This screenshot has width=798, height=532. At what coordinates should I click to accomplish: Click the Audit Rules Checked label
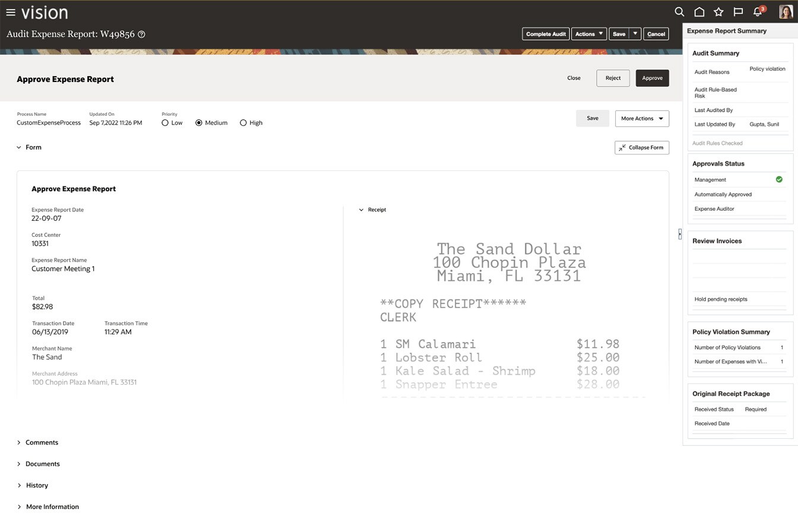click(717, 143)
